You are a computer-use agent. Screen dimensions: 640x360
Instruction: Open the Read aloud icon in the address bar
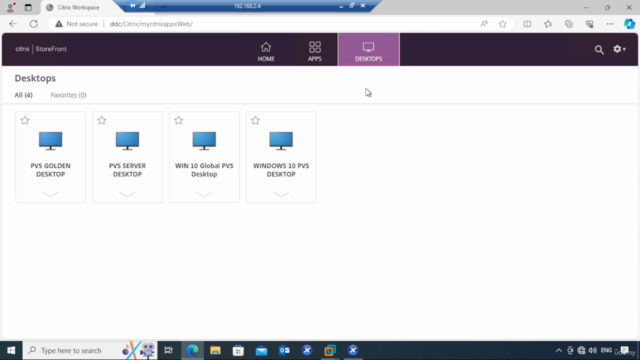(x=484, y=24)
